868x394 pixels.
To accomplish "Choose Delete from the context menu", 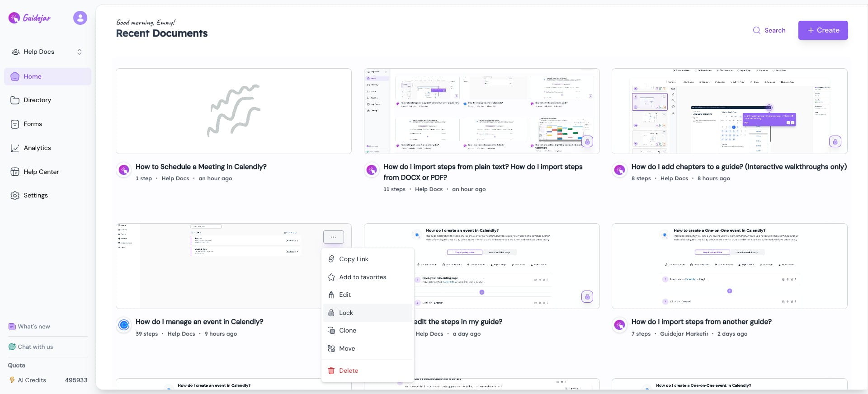I will [x=368, y=371].
